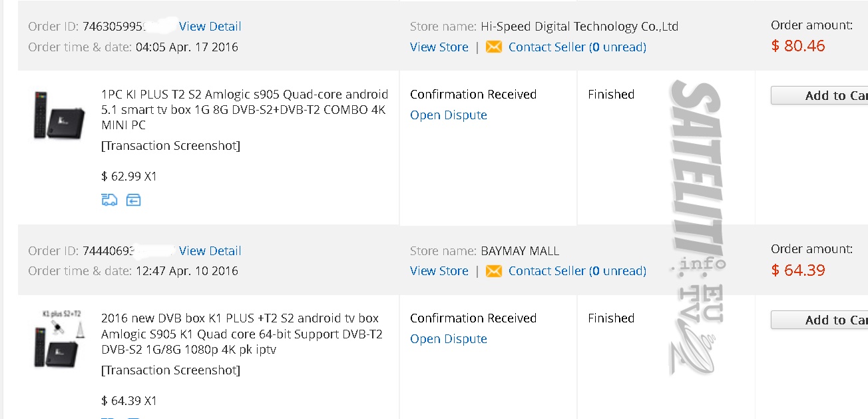Viewport: 868px width, 419px height.
Task: Add the K1 PLUS +T2 S2 box to cart
Action: [820, 320]
